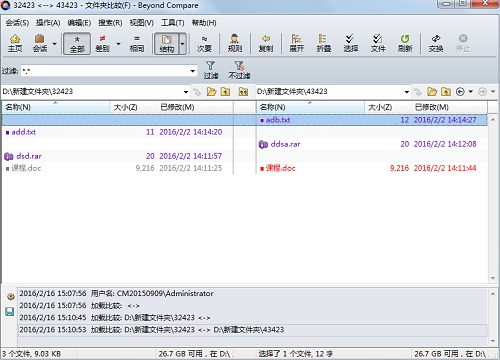Open the 编辑(E) menu
Screen dimensions: 500x360
click(x=79, y=23)
